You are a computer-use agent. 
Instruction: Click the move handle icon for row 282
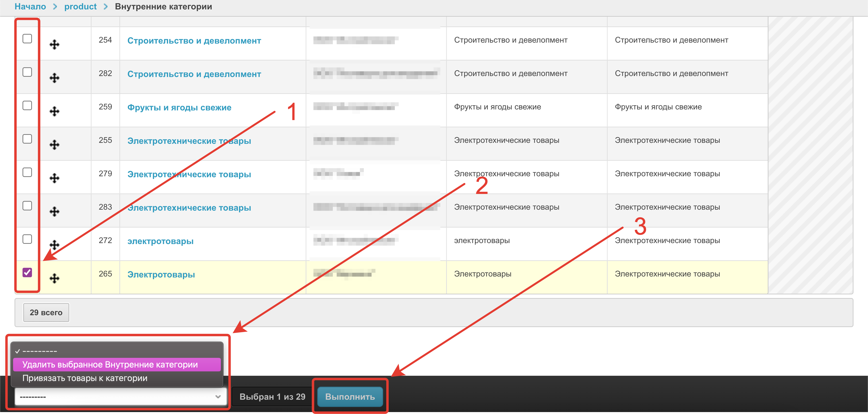pyautogui.click(x=54, y=78)
